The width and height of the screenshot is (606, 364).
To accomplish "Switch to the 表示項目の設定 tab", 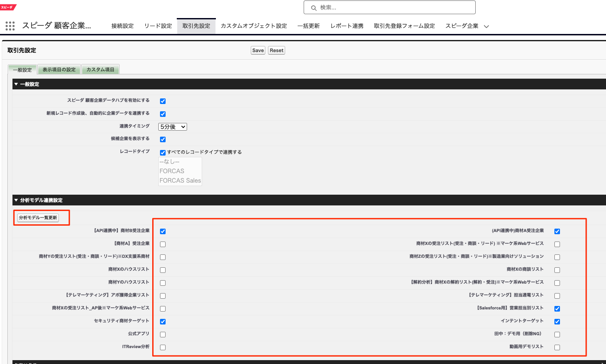I will pyautogui.click(x=59, y=70).
